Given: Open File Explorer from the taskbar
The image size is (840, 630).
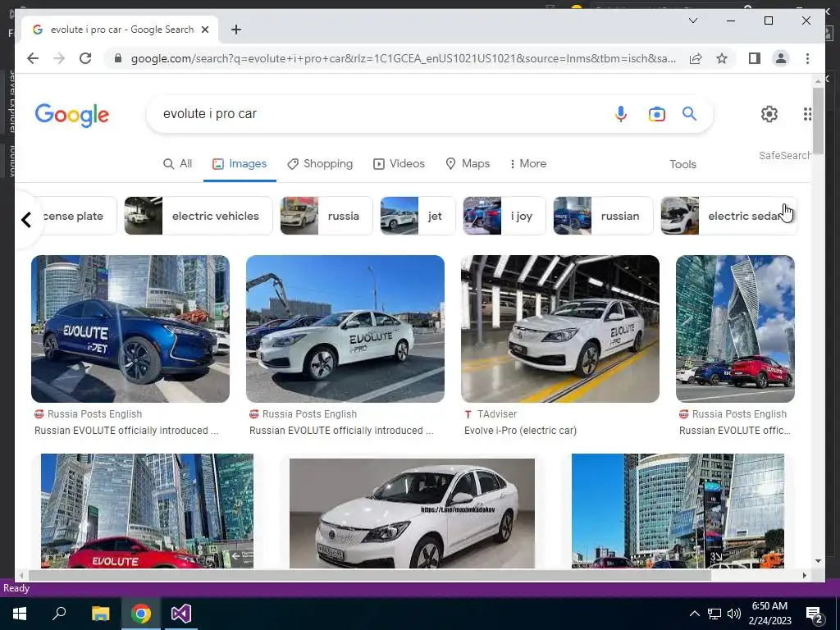Looking at the screenshot, I should [x=100, y=614].
